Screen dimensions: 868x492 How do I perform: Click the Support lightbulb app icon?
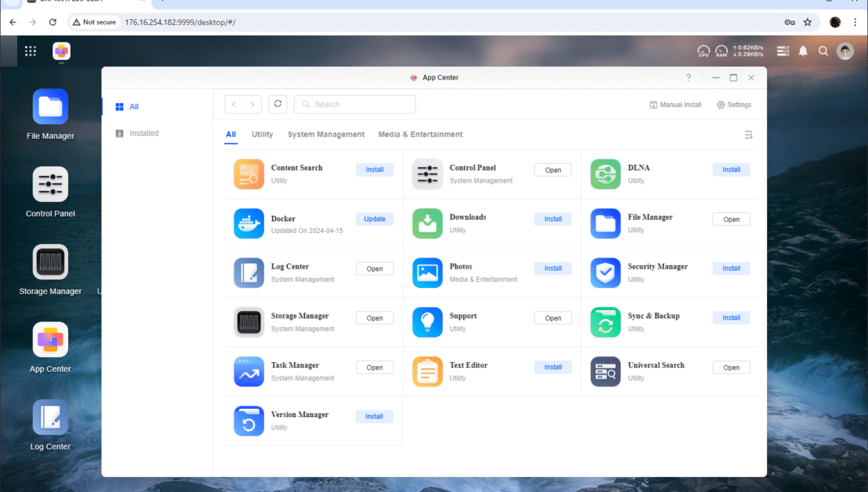[x=427, y=322]
